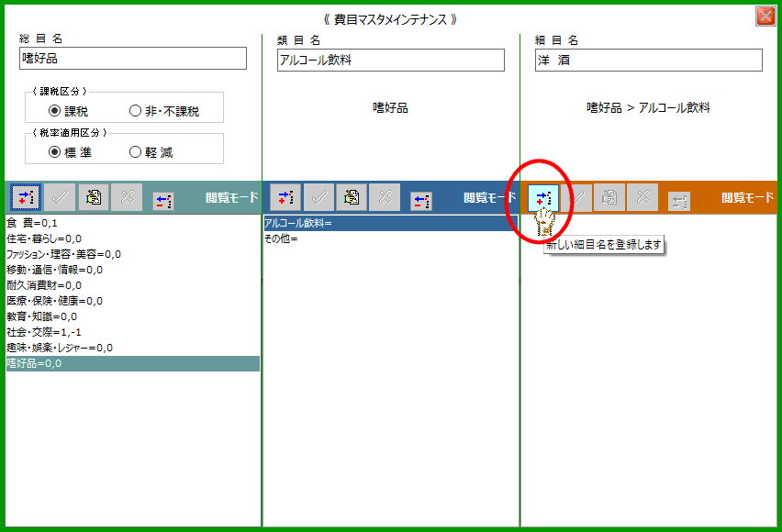Click 閲覧モード label in the 類目 toolbar

coord(490,197)
